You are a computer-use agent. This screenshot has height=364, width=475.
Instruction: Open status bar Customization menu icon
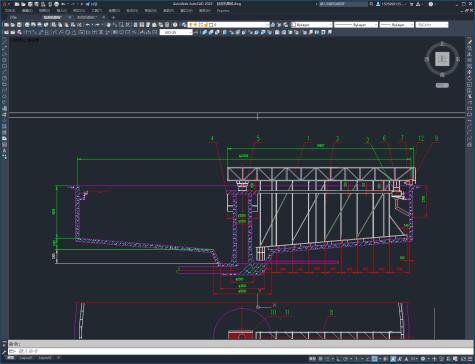[469, 359]
